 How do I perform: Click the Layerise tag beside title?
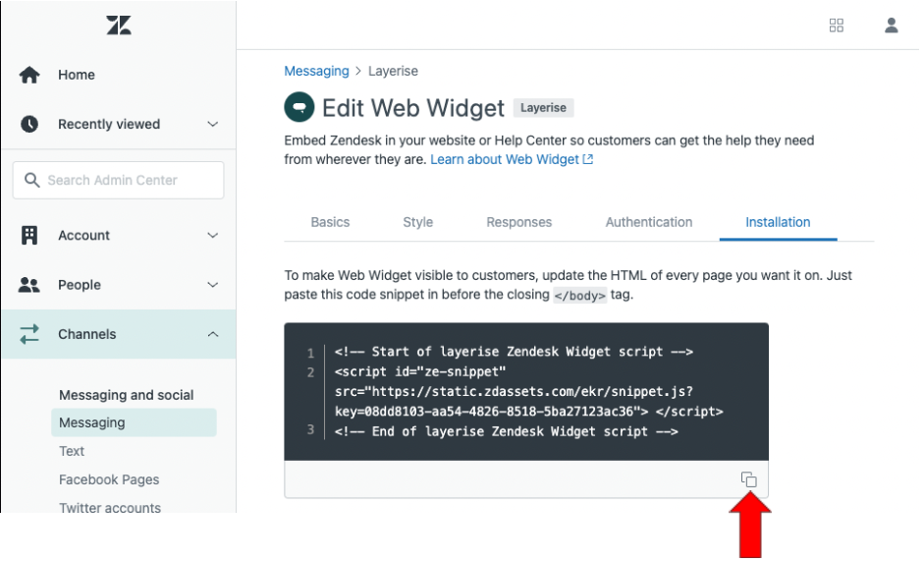tap(543, 108)
